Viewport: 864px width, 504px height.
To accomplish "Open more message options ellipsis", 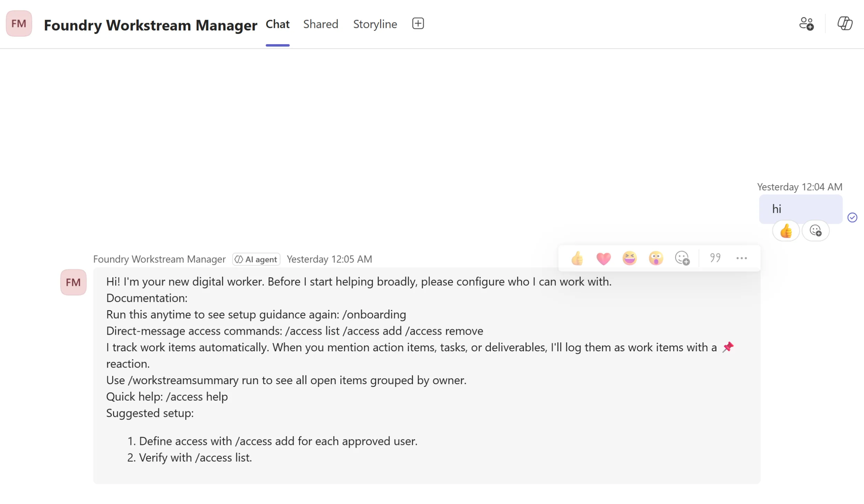I will click(741, 258).
